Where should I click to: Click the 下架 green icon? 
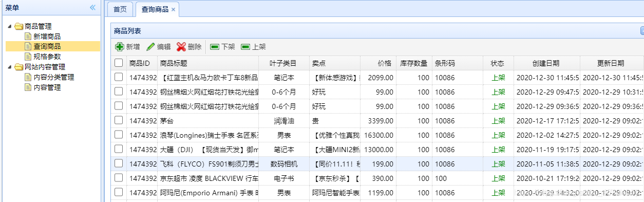215,47
